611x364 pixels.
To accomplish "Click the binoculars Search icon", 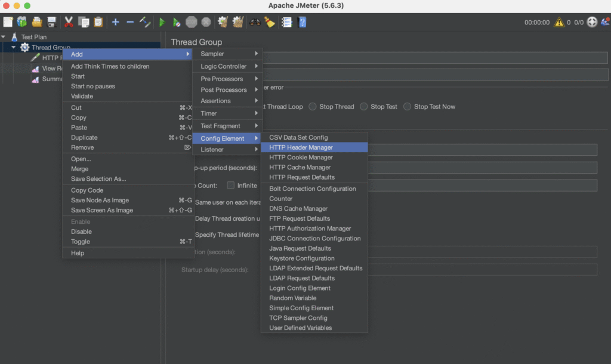I will tap(255, 22).
